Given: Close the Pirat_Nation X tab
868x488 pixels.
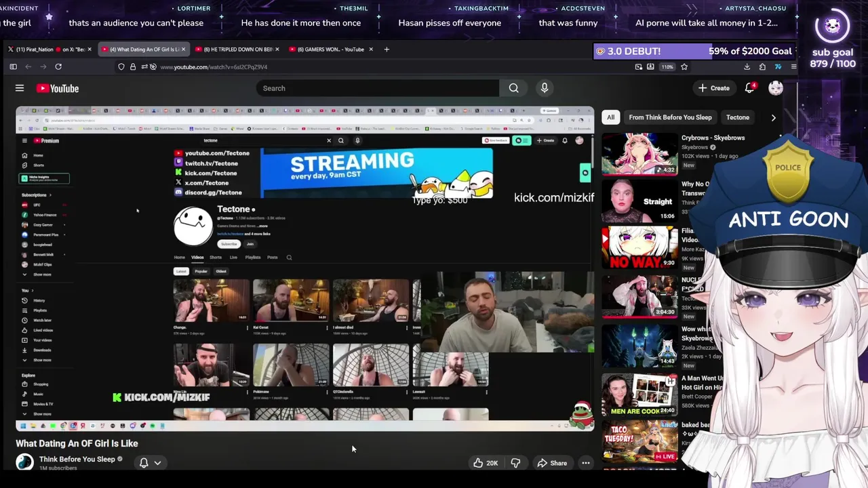Looking at the screenshot, I should point(90,49).
